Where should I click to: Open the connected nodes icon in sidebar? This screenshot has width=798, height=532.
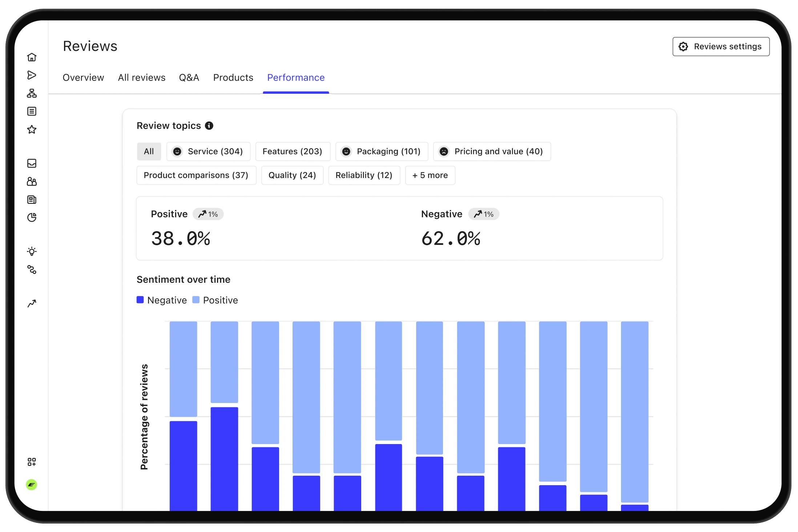32,270
